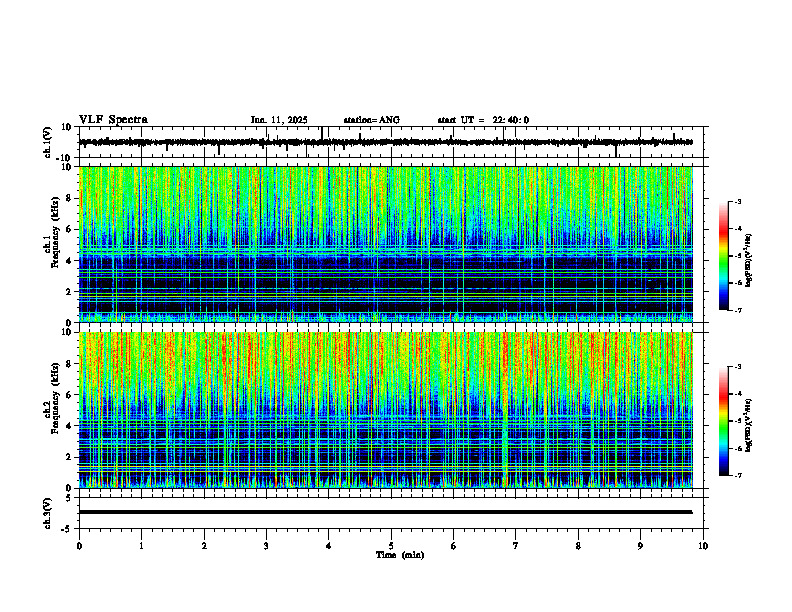The width and height of the screenshot is (792, 612).
Task: Click the ch.1 spectrogram color scale bar
Action: (723, 256)
